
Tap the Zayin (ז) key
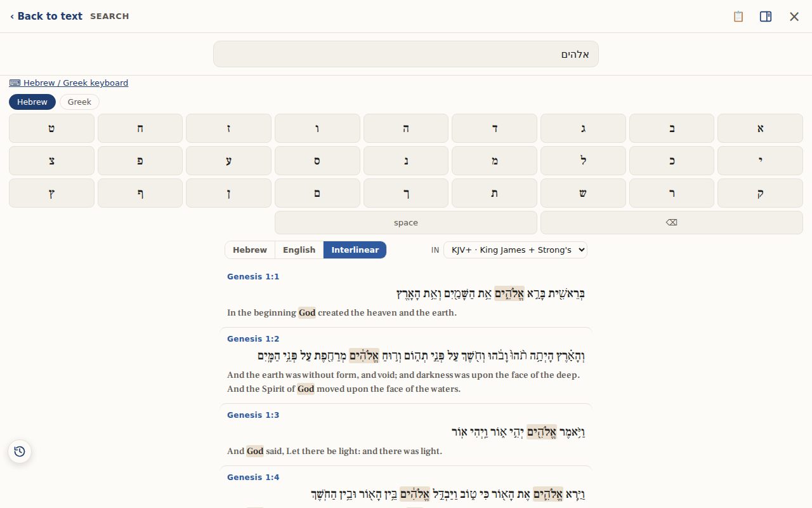(x=228, y=128)
